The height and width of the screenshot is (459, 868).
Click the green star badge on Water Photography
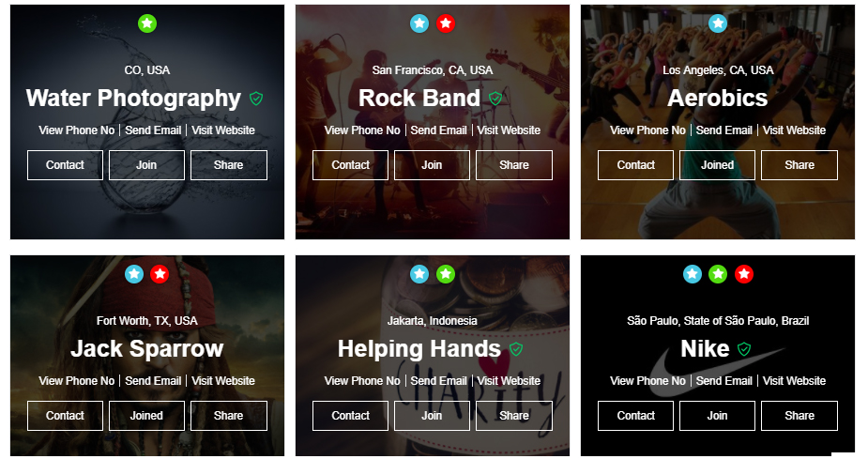[x=147, y=23]
